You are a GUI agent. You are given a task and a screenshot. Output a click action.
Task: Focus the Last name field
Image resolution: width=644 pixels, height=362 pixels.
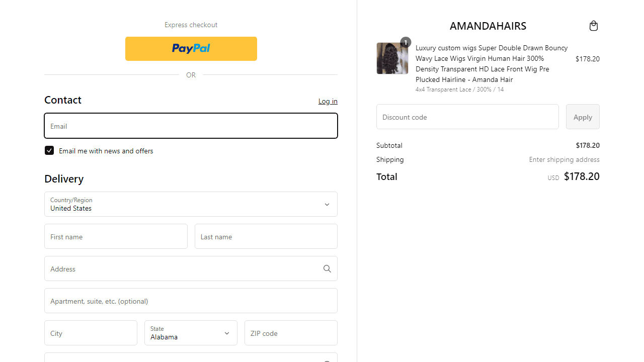[x=266, y=236]
